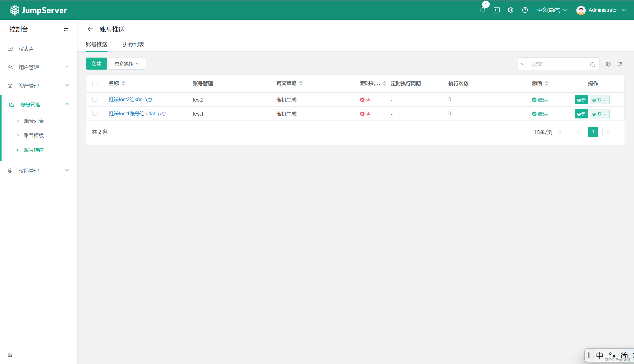This screenshot has width=634, height=364.
Task: Collapse the sidebar using the bottom menu icon
Action: coord(10,355)
